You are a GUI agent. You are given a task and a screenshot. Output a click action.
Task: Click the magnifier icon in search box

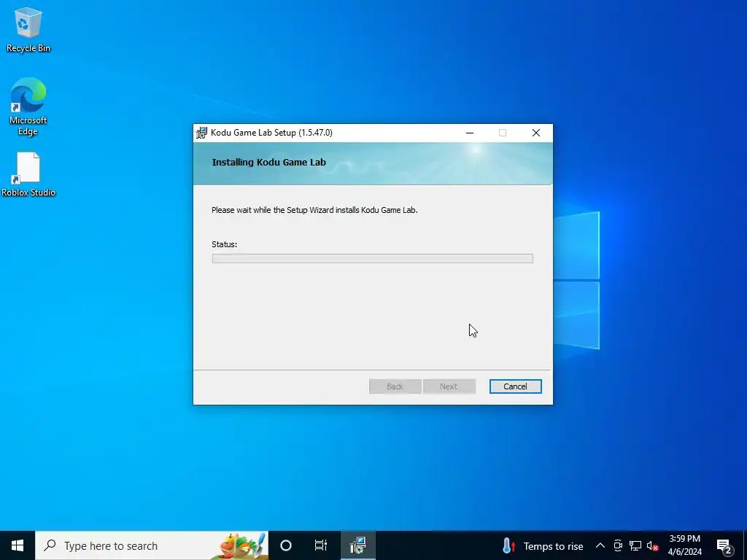pos(50,545)
